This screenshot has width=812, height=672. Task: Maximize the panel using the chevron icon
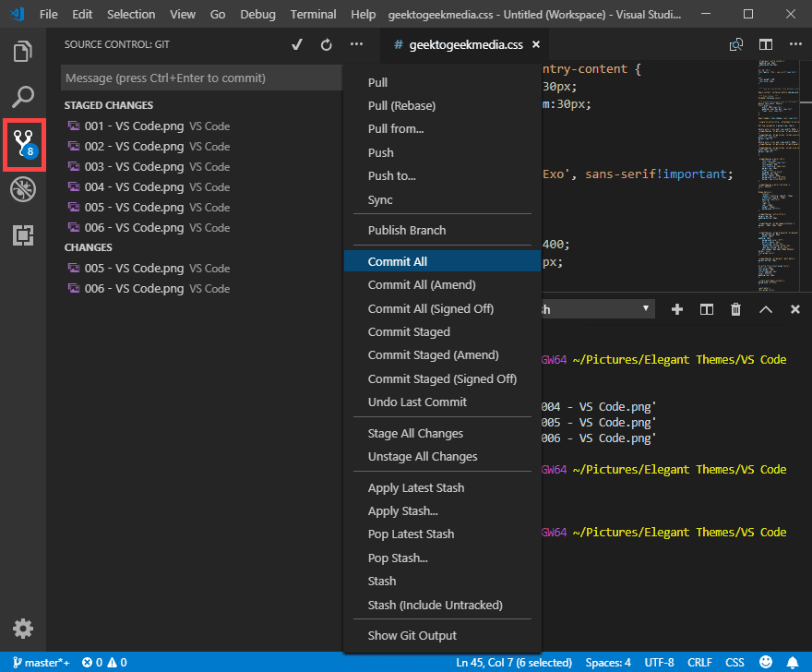click(x=766, y=310)
